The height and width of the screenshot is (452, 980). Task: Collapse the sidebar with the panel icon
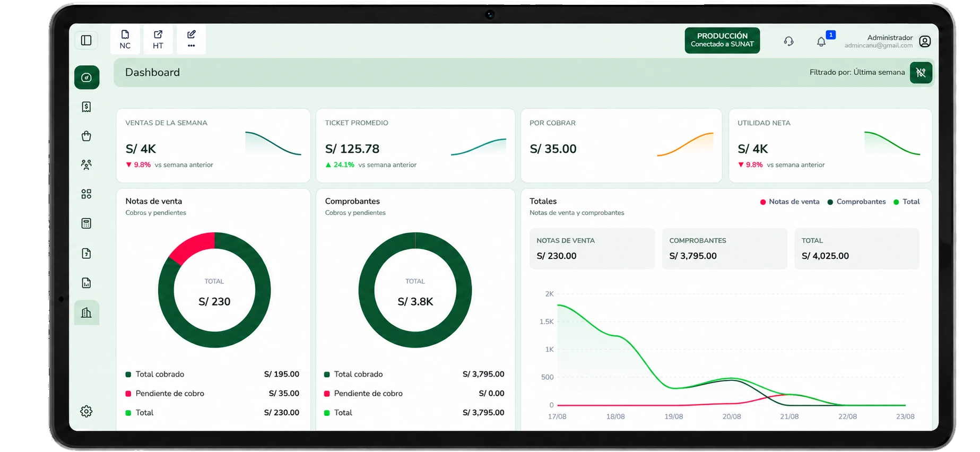tap(86, 40)
